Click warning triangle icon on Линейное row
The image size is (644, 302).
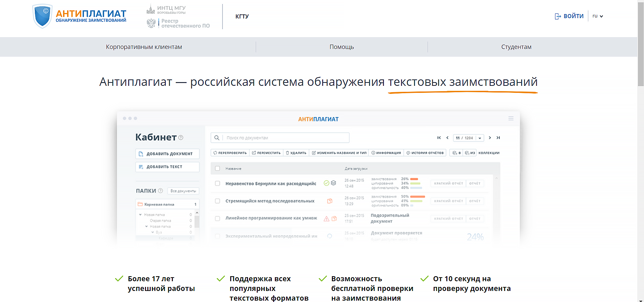326,219
